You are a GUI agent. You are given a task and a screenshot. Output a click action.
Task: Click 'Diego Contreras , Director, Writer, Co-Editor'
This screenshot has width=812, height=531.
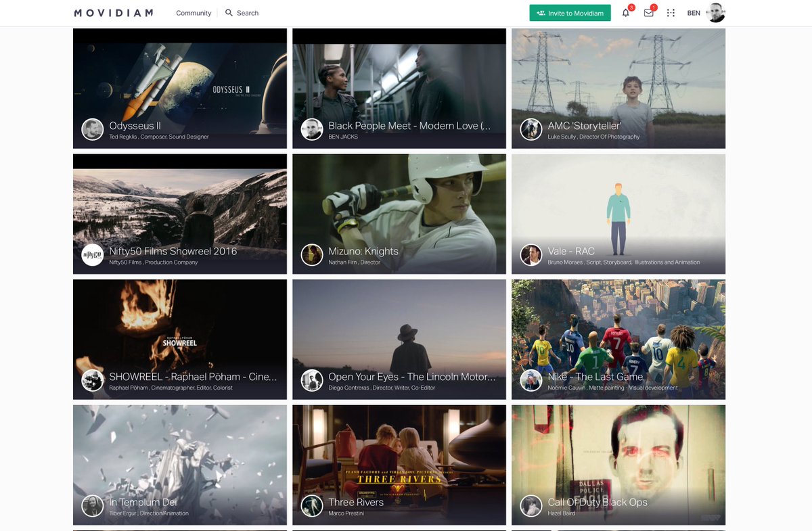point(382,388)
